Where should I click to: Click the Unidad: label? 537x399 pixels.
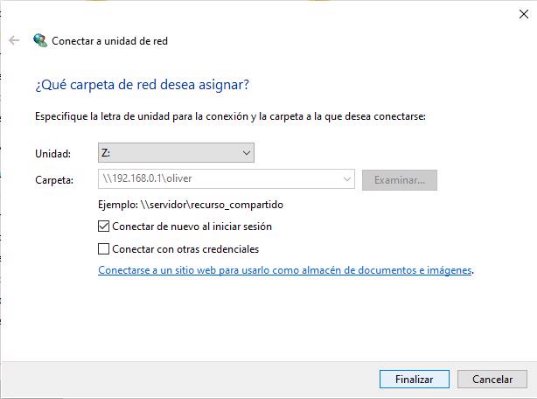point(53,153)
